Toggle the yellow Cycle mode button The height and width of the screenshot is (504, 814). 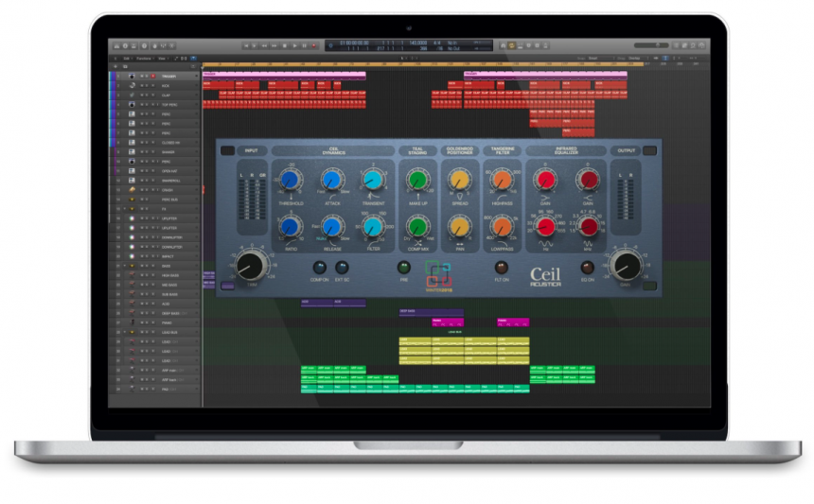tap(511, 45)
